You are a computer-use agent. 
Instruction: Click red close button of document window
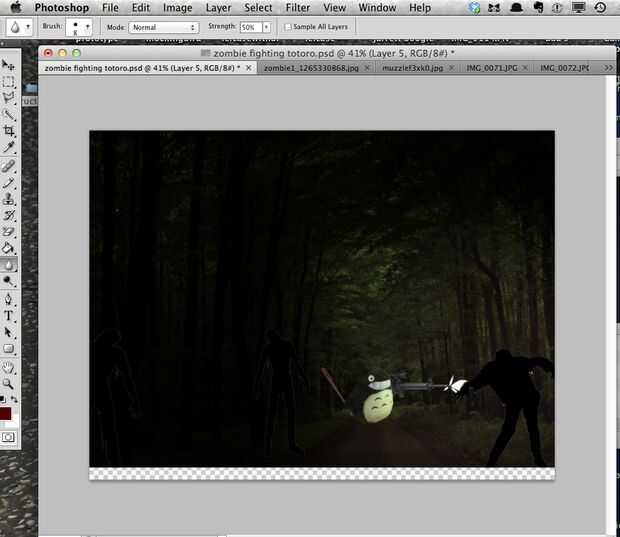click(48, 53)
